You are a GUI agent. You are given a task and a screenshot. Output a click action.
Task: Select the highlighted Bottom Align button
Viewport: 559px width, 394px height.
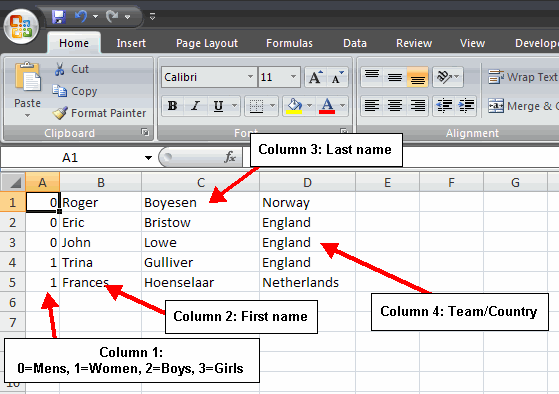(x=417, y=77)
